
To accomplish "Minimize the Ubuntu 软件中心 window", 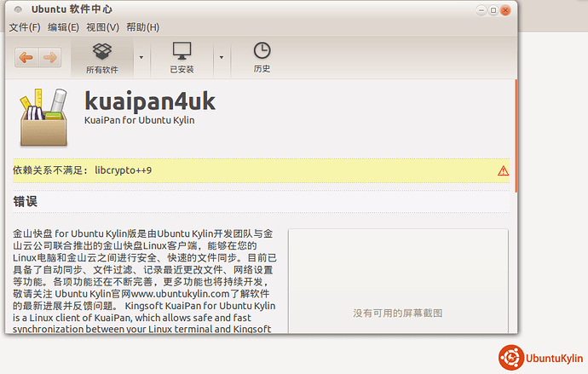I will tap(481, 10).
